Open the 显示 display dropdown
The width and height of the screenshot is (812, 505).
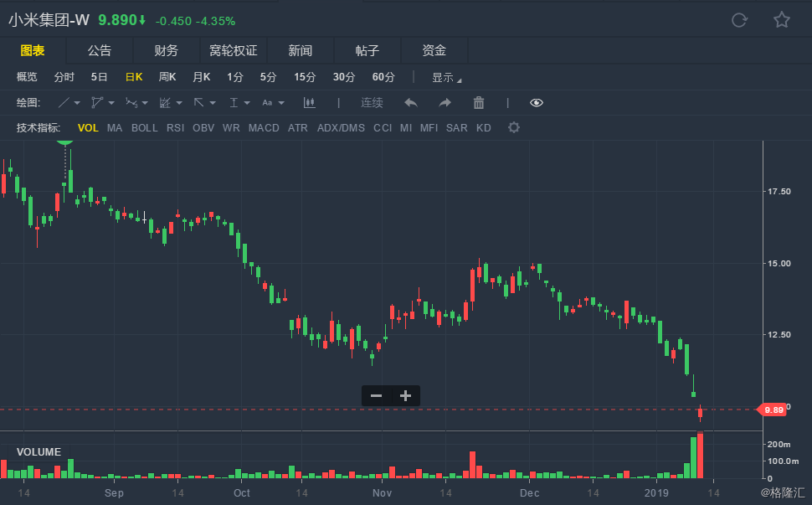[446, 78]
